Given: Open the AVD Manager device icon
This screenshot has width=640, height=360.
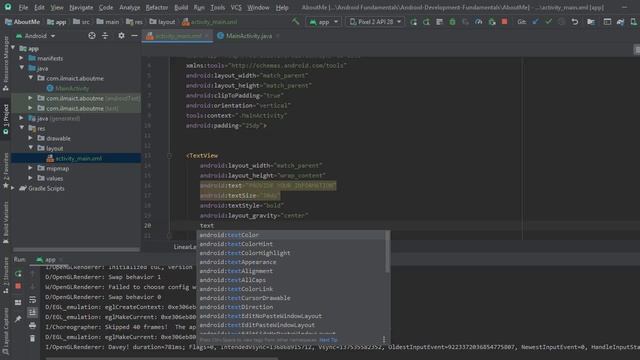Looking at the screenshot, I should click(x=633, y=22).
